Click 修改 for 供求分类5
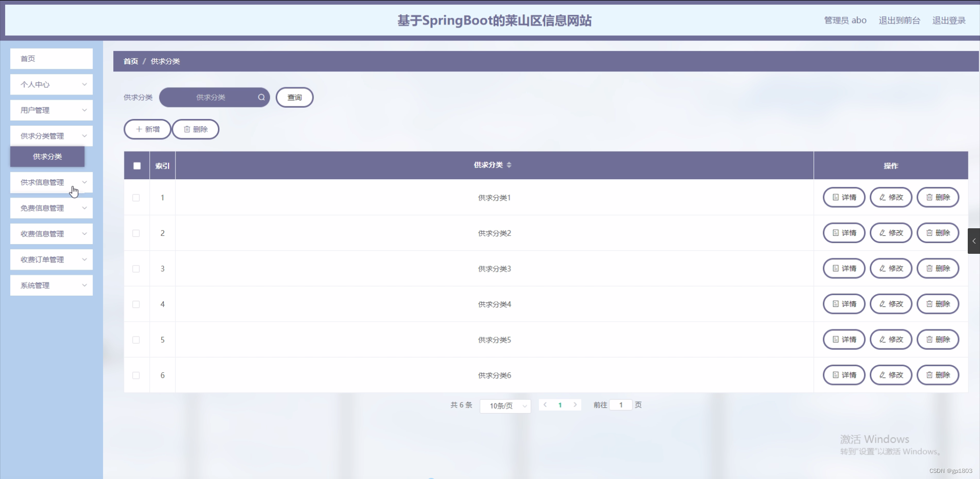Image resolution: width=980 pixels, height=479 pixels. click(891, 339)
